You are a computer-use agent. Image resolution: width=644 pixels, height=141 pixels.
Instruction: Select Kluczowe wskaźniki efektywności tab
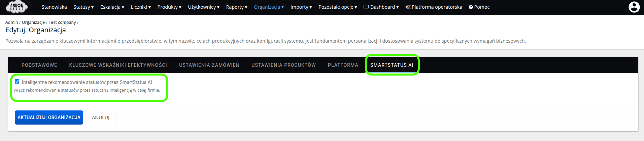[118, 65]
